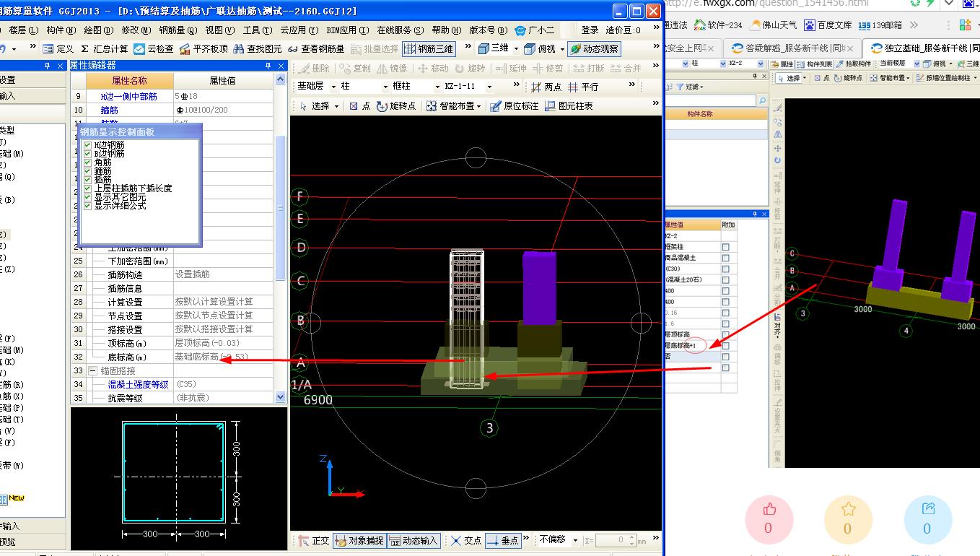Open the 框柱 component type dropdown

[436, 87]
